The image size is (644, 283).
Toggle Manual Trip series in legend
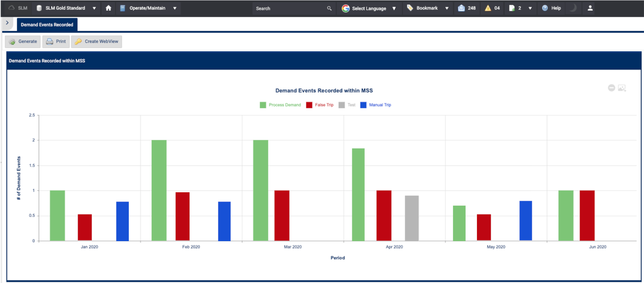click(375, 105)
